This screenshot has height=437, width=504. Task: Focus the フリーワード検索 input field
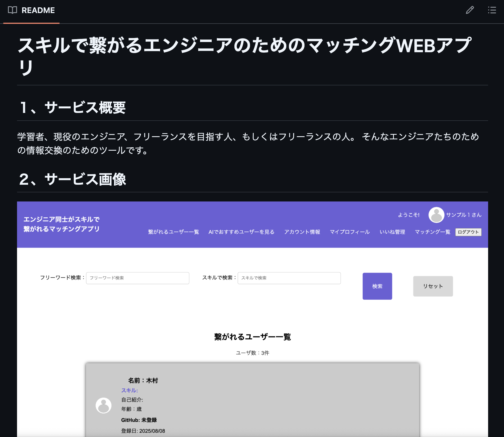[138, 278]
